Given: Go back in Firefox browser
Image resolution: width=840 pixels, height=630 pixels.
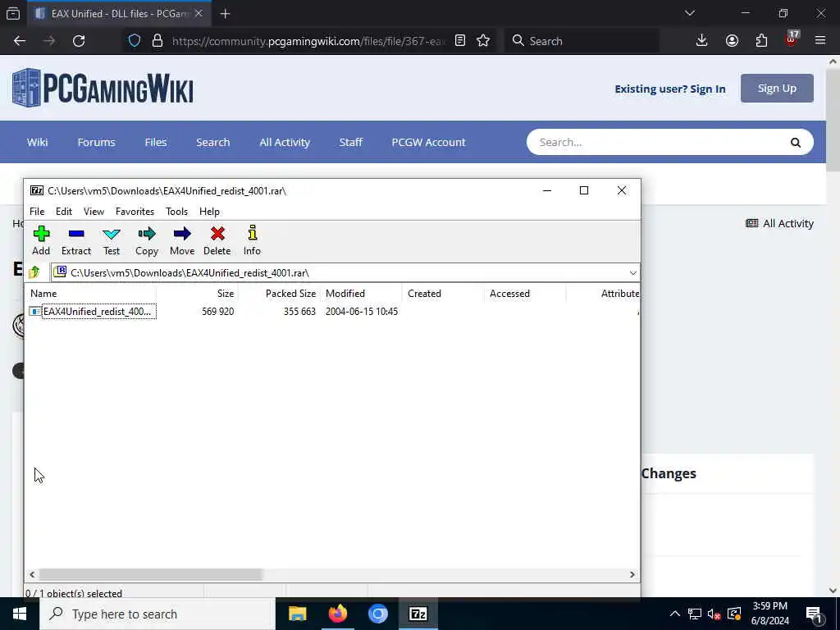Looking at the screenshot, I should [20, 41].
